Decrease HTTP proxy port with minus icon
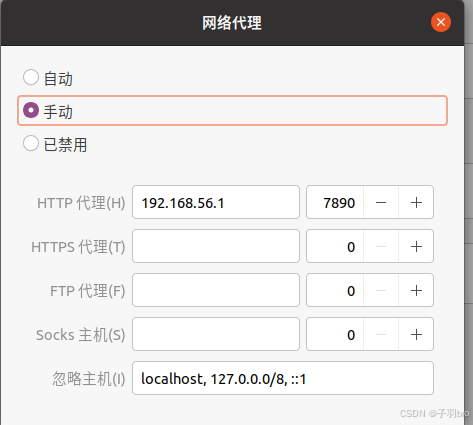473x425 pixels. click(381, 202)
